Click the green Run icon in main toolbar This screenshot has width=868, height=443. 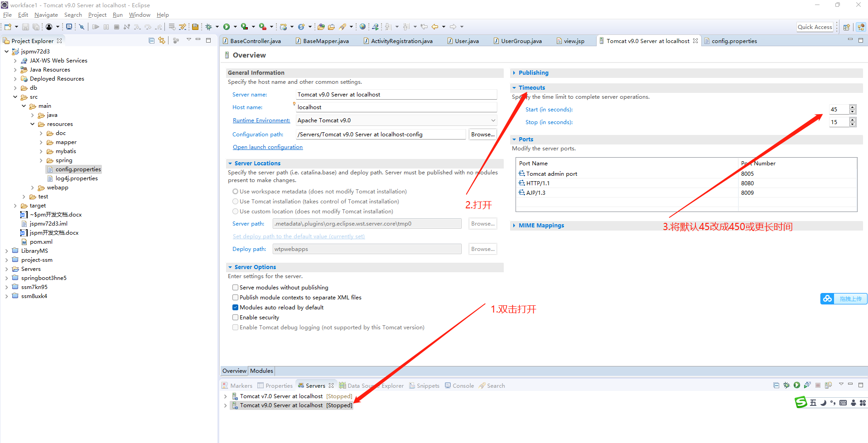(227, 27)
